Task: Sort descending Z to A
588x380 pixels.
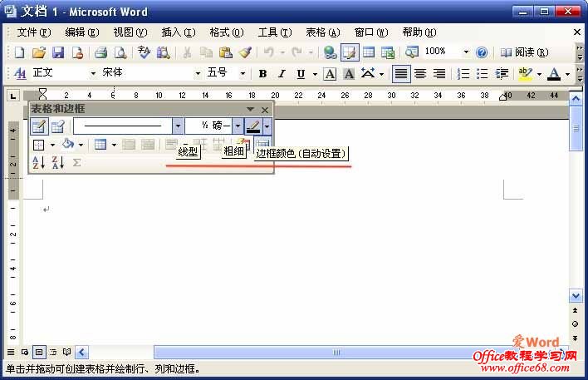Action: tap(58, 163)
